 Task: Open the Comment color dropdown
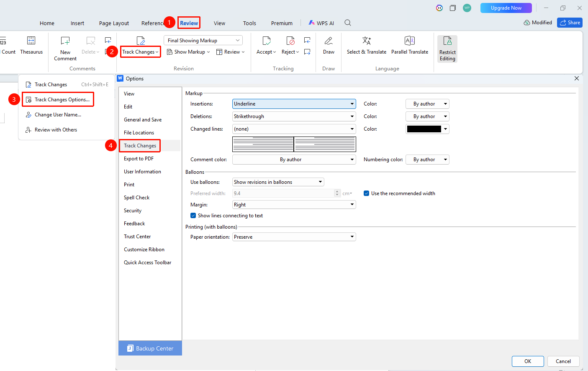(294, 160)
